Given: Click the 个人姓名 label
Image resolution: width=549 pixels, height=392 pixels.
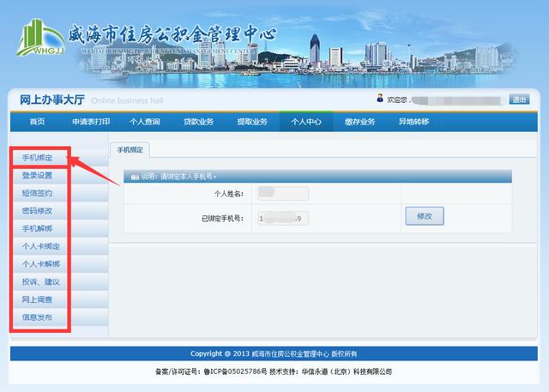Looking at the screenshot, I should [229, 194].
